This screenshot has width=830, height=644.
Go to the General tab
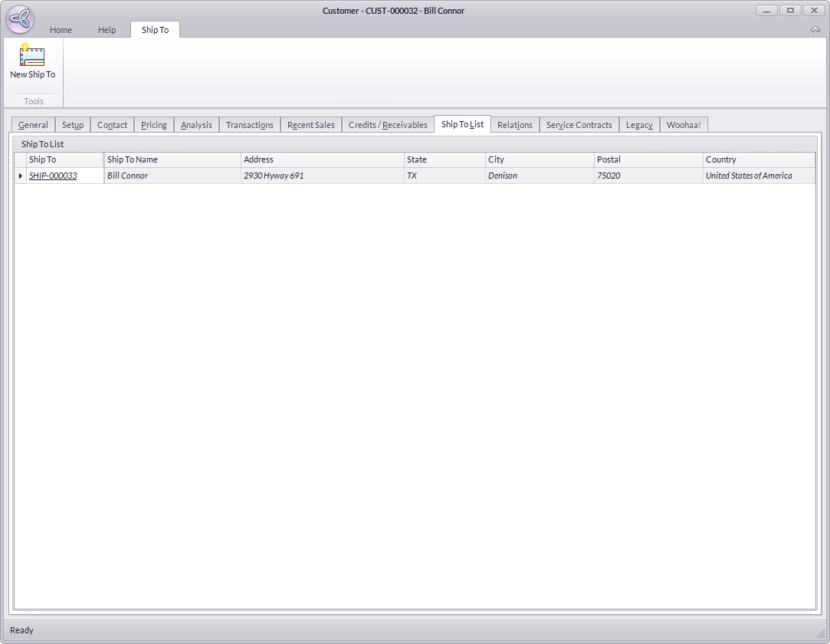[33, 125]
